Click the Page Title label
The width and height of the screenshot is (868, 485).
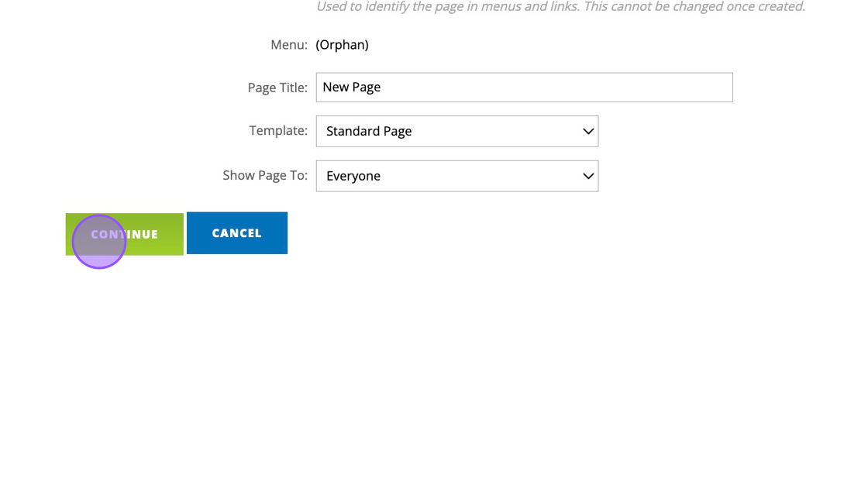(277, 88)
